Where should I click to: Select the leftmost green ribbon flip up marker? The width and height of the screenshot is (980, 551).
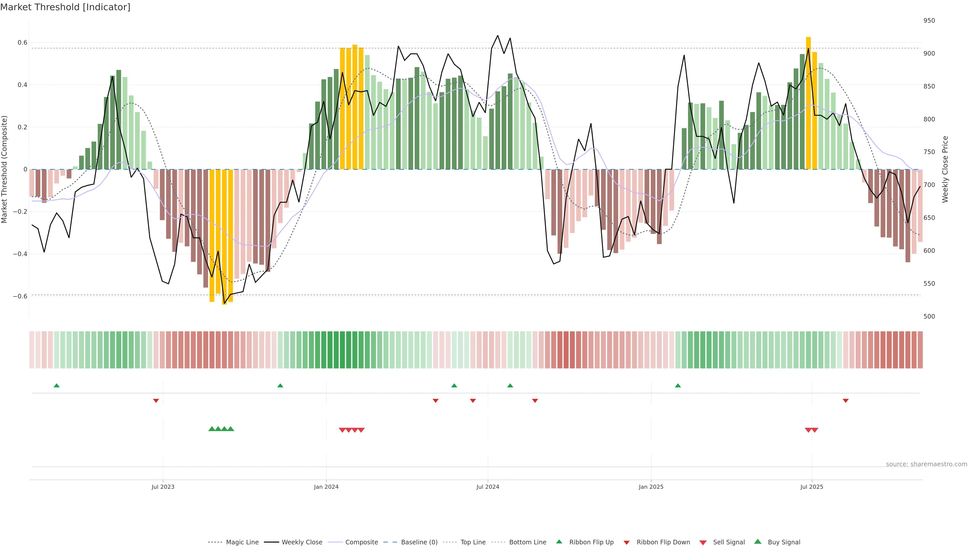[57, 386]
